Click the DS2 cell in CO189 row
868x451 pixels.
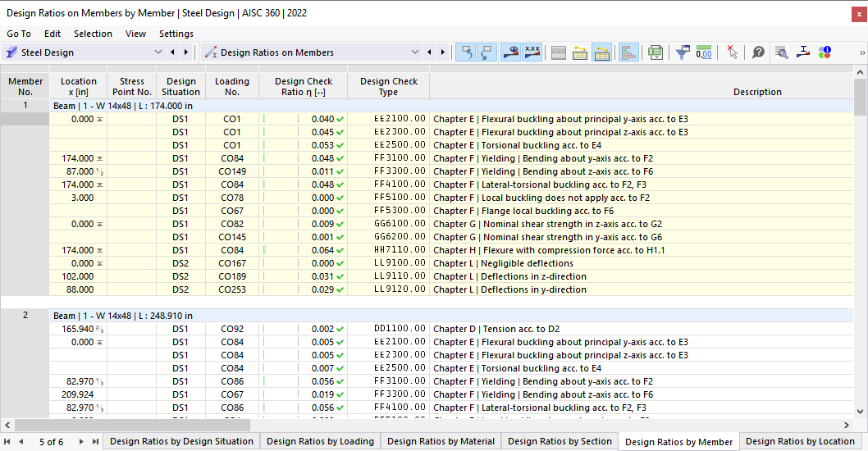pyautogui.click(x=180, y=276)
